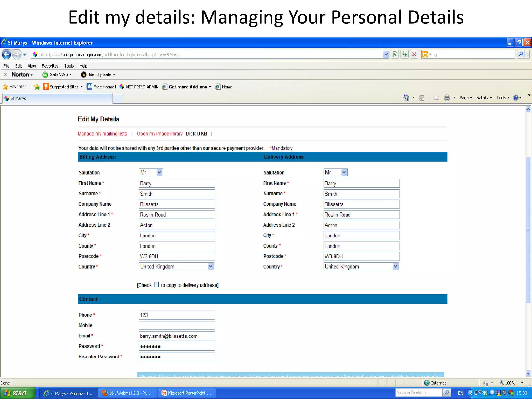
Task: Open NET PRINT ADMIN favorite
Action: pyautogui.click(x=139, y=87)
